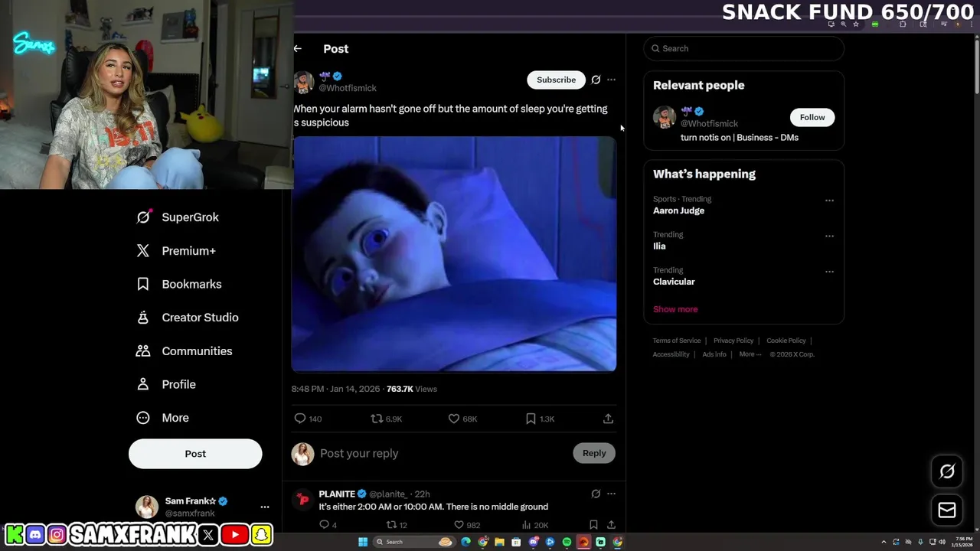
Task: Bookmark the PLANITE comment
Action: (593, 525)
